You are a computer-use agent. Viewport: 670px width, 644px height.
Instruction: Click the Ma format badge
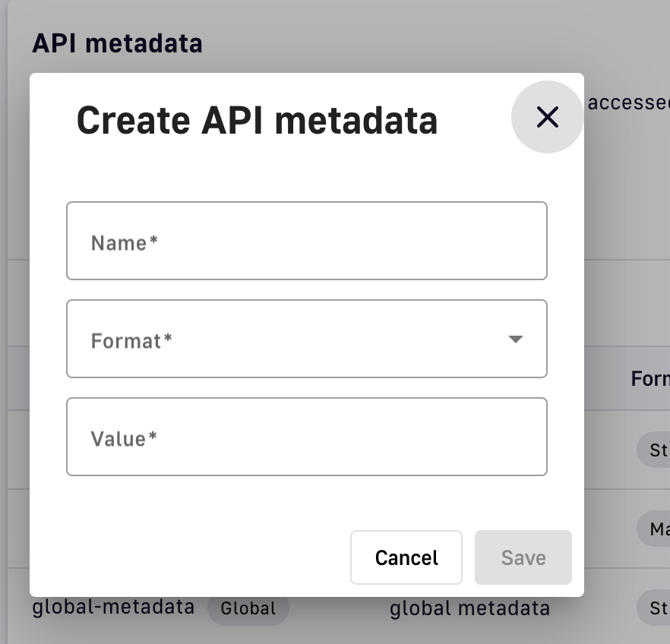point(654,529)
